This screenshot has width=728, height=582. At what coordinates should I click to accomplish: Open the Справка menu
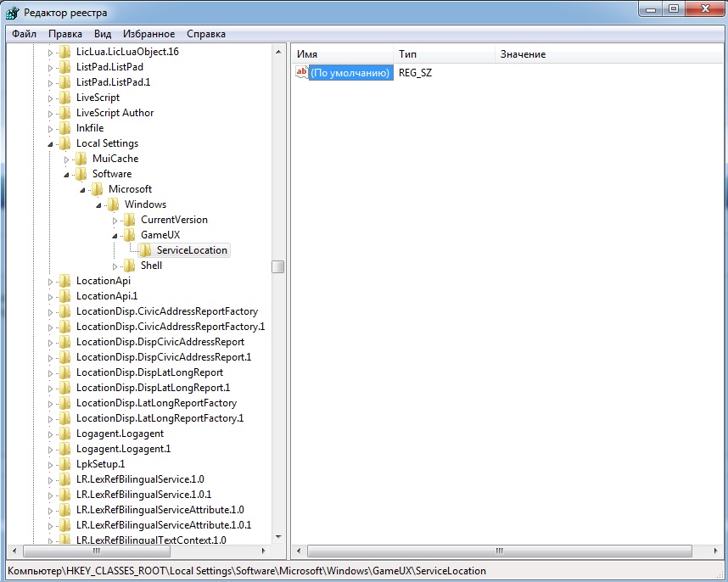tap(206, 34)
